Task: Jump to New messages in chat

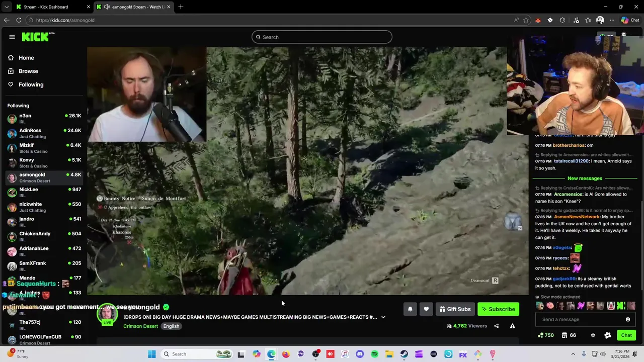Action: tap(585, 178)
